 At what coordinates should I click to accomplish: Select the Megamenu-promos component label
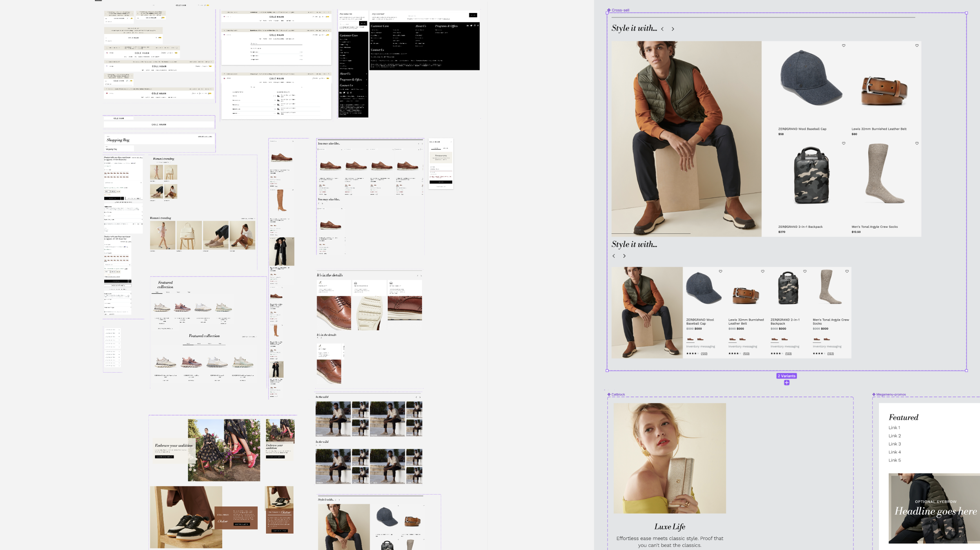[x=891, y=394]
